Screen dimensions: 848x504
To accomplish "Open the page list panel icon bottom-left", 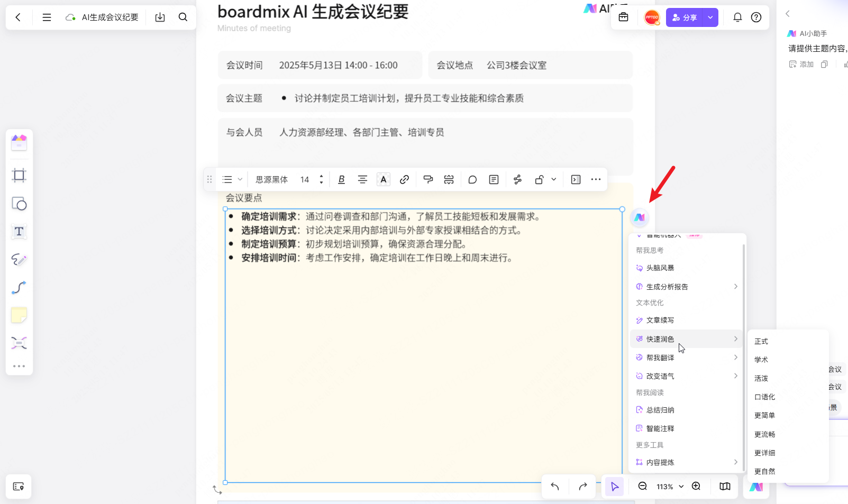I will pyautogui.click(x=19, y=487).
